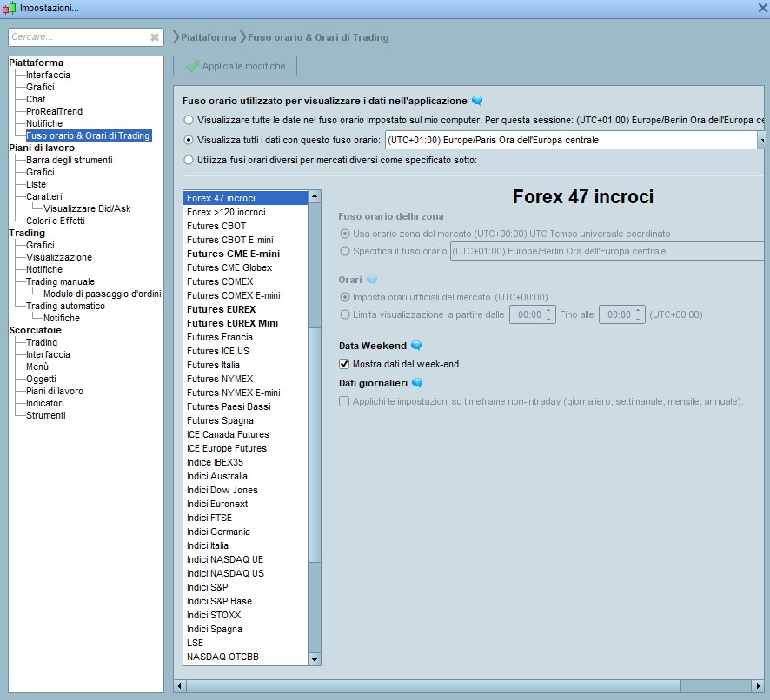The width and height of the screenshot is (770, 700).
Task: Open 'Modulo di passaggio d'ordini' settings
Action: click(103, 294)
